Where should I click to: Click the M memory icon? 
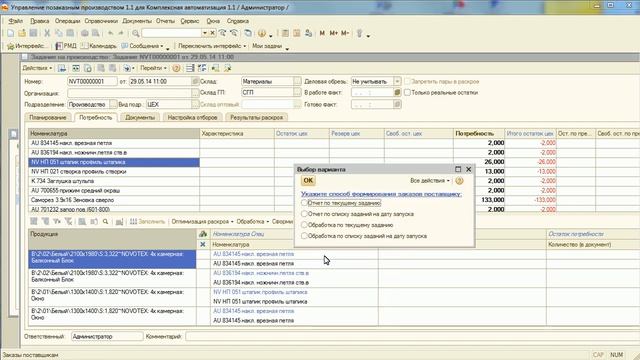pos(322,33)
